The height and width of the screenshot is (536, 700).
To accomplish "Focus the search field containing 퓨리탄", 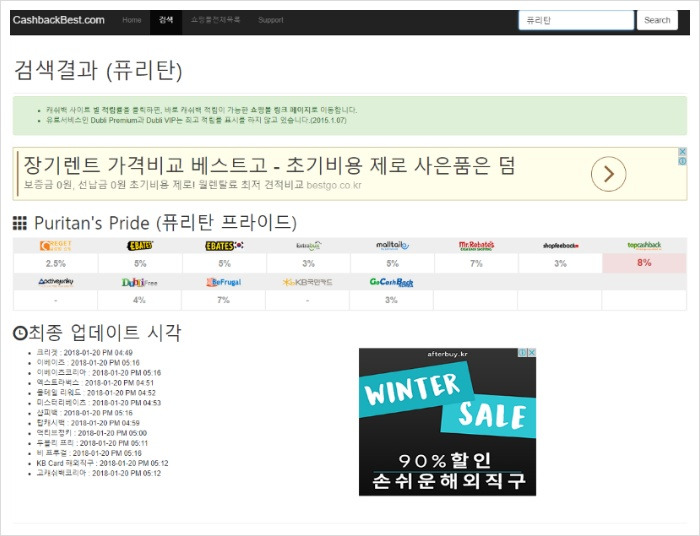I will (576, 20).
